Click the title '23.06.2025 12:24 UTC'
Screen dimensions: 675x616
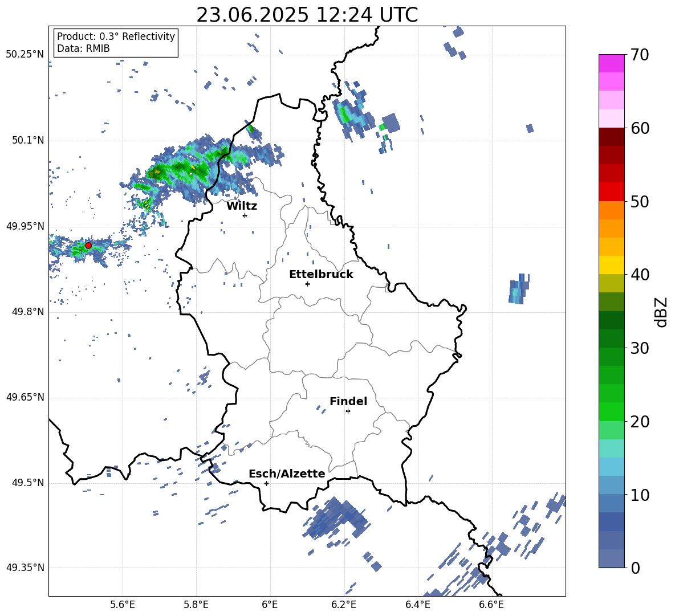click(307, 15)
